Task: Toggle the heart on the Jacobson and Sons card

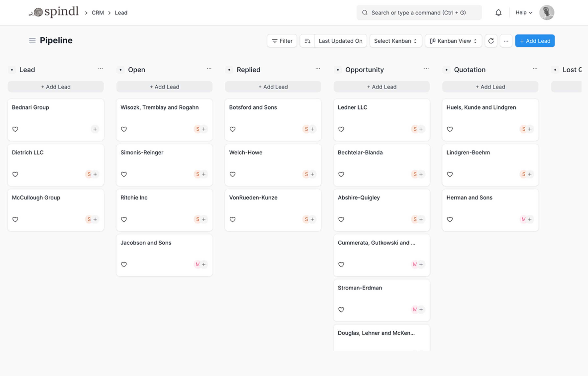Action: 124,264
